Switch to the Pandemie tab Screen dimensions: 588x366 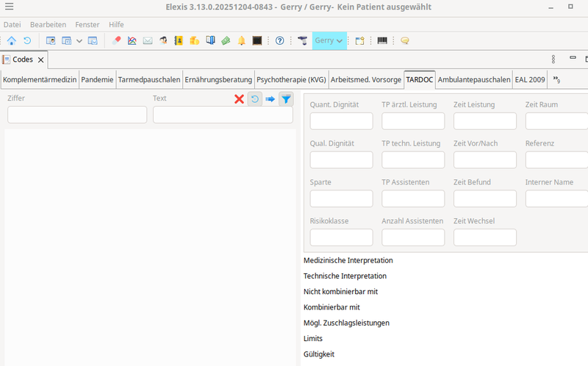[x=97, y=79]
